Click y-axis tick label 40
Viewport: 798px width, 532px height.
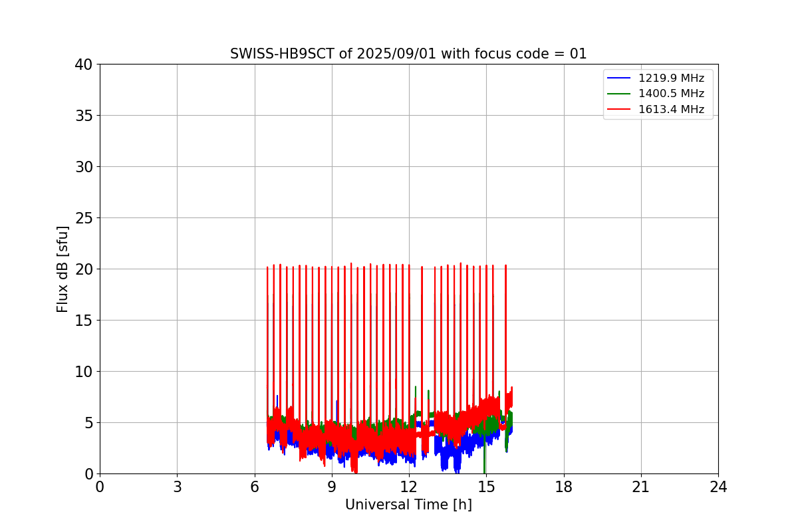pos(84,65)
